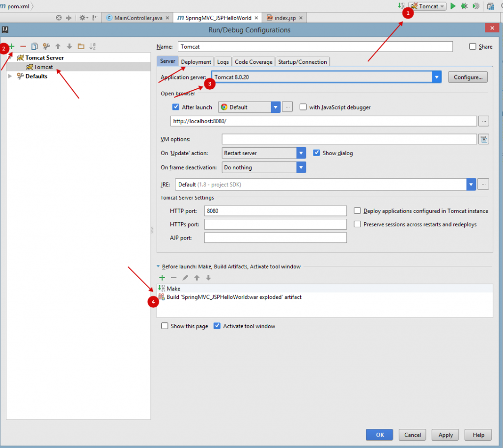
Task: Switch to the Deployment tab
Action: tap(196, 62)
